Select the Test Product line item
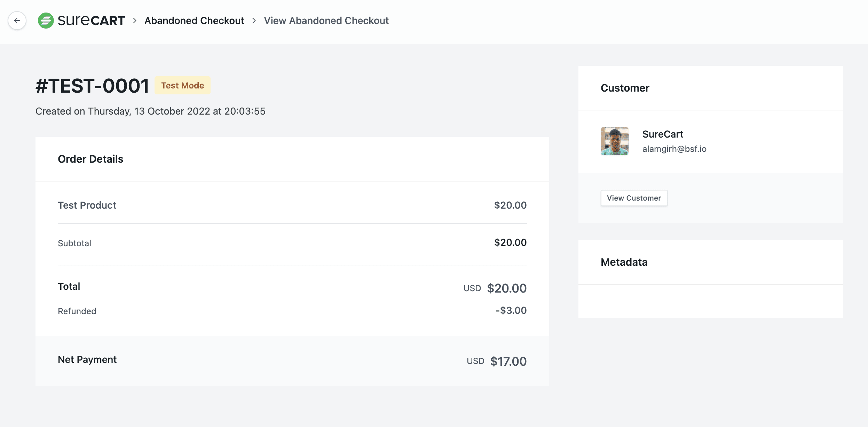 point(87,205)
